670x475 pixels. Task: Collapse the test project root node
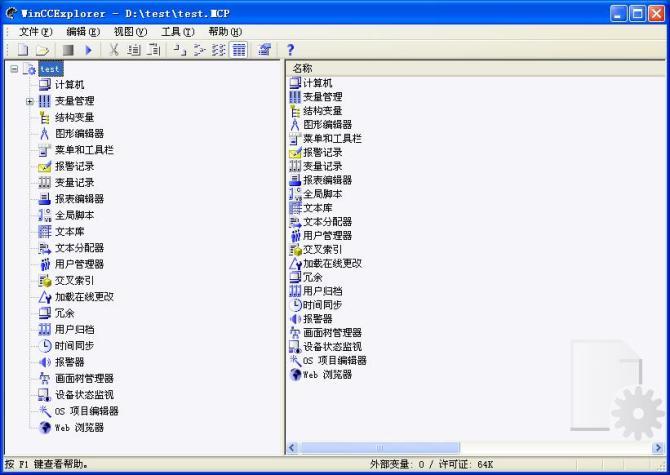(14, 68)
